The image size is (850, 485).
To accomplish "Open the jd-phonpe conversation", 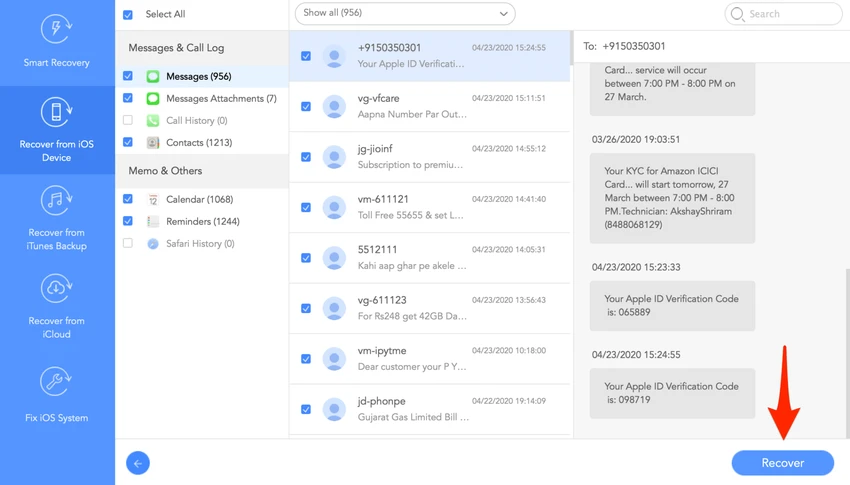I will [x=429, y=409].
